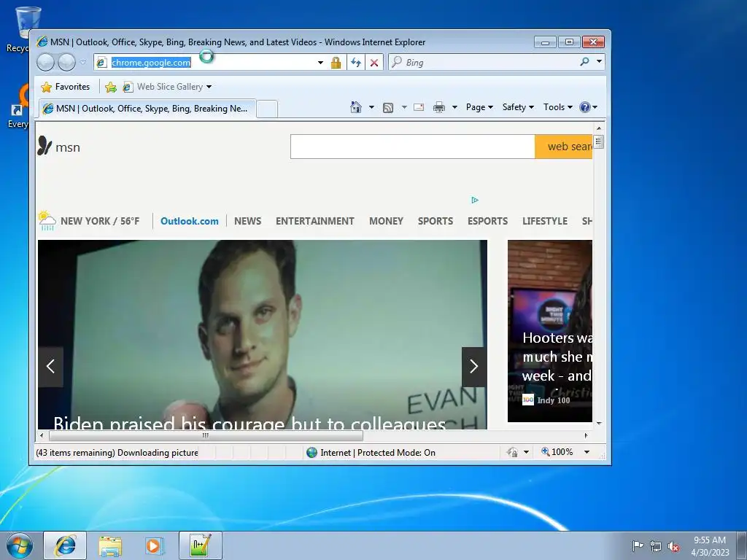Open the Favorites star button
The width and height of the screenshot is (747, 560).
coord(66,87)
